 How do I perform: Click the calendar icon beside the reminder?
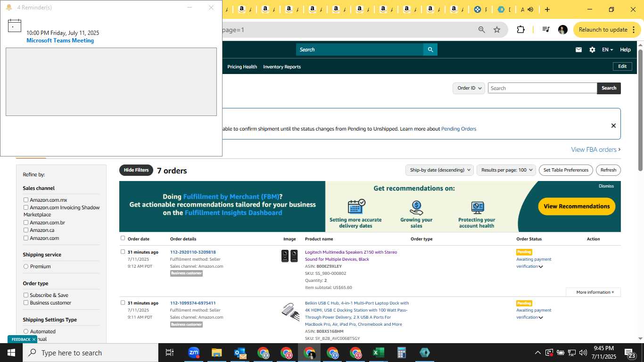(x=15, y=25)
